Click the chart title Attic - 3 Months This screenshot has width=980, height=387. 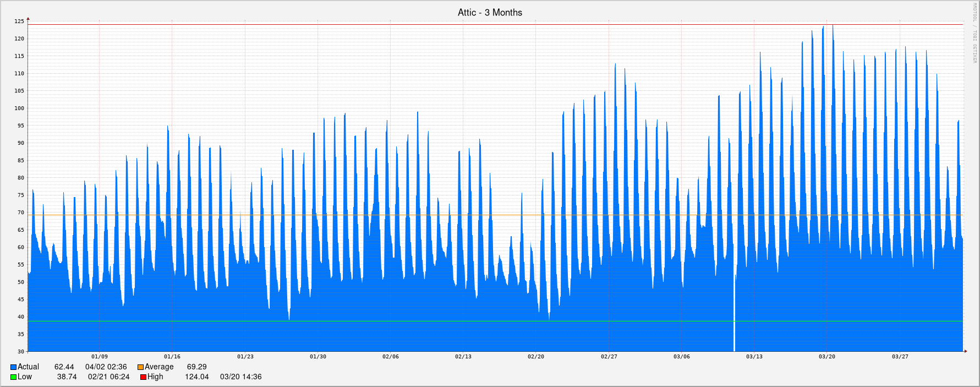[490, 12]
